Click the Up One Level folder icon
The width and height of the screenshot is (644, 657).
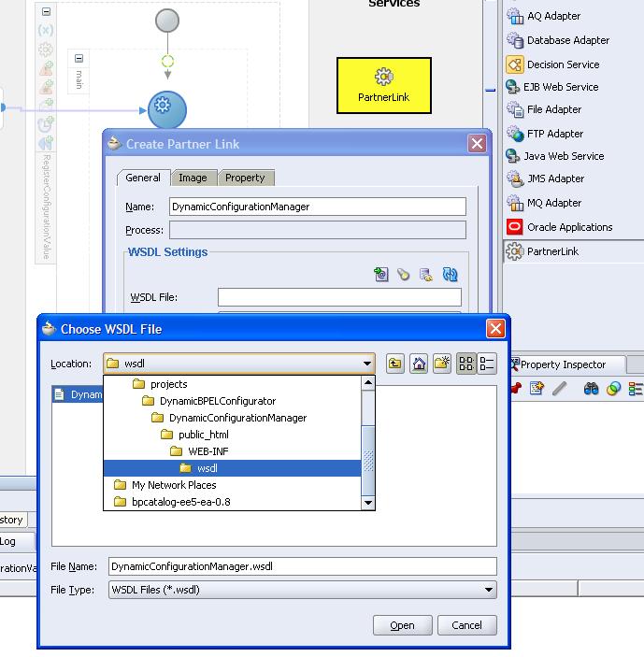click(395, 364)
